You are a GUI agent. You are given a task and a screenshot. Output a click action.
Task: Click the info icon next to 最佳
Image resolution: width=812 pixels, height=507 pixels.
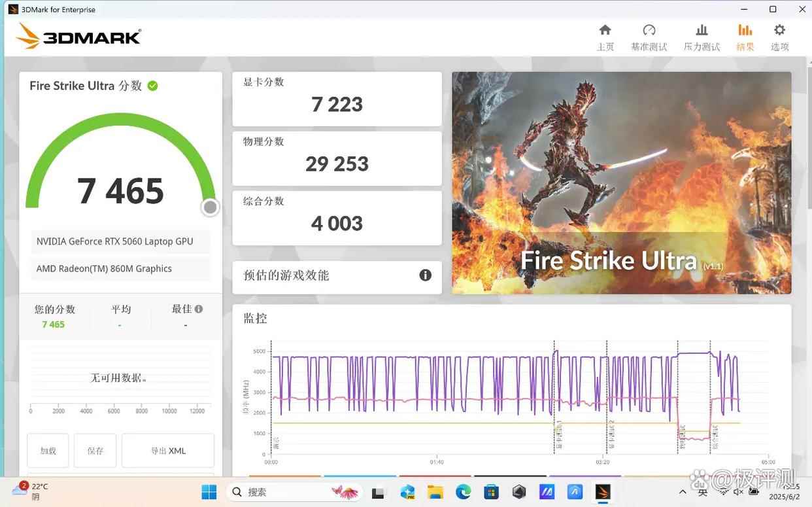click(199, 309)
